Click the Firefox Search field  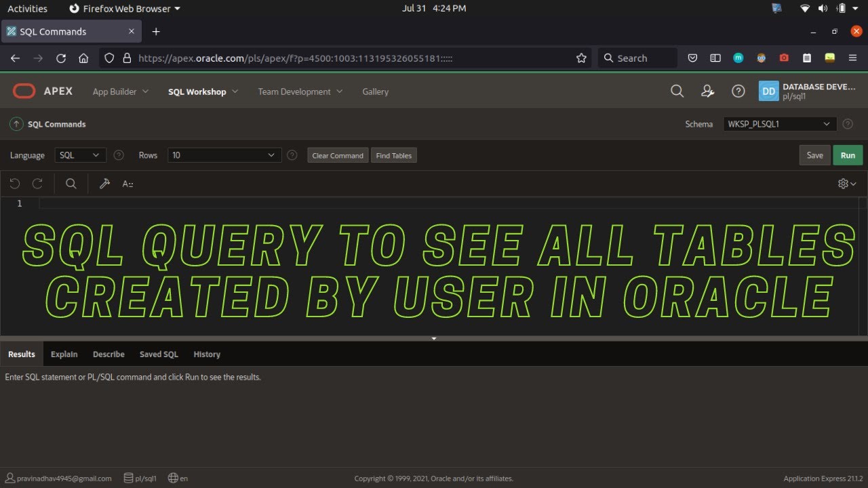(637, 58)
